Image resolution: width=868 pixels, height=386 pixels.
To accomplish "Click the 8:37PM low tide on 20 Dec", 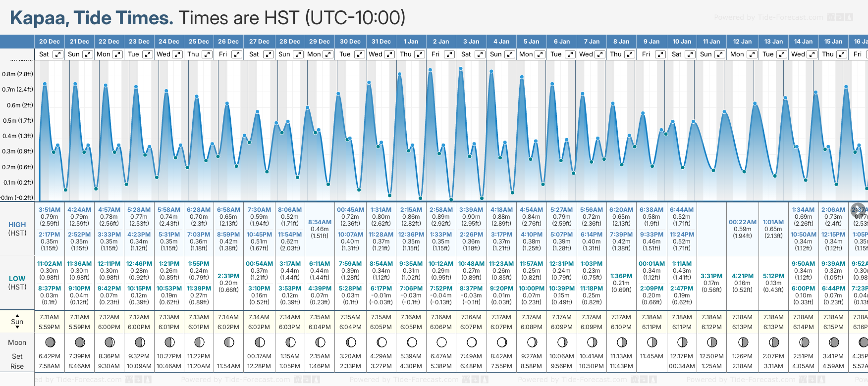I will point(50,288).
